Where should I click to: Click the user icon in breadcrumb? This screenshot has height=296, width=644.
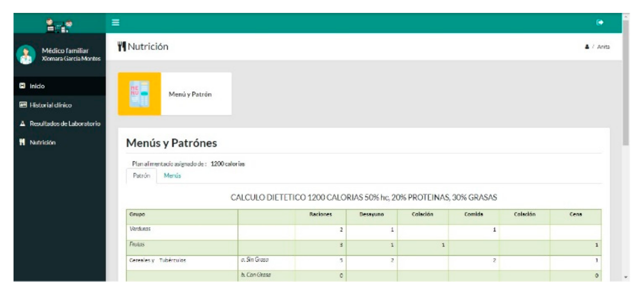click(x=587, y=47)
